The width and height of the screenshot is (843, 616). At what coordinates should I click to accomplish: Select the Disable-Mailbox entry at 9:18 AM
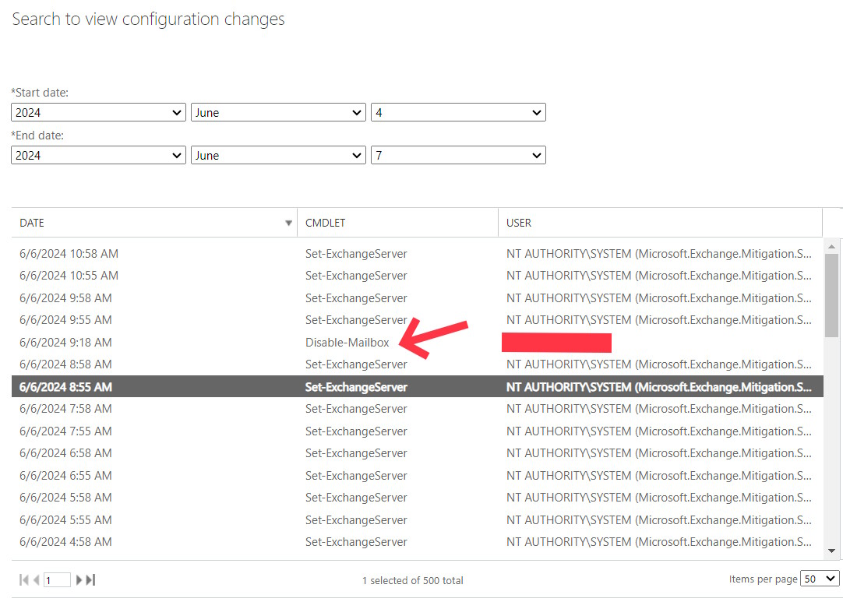347,343
